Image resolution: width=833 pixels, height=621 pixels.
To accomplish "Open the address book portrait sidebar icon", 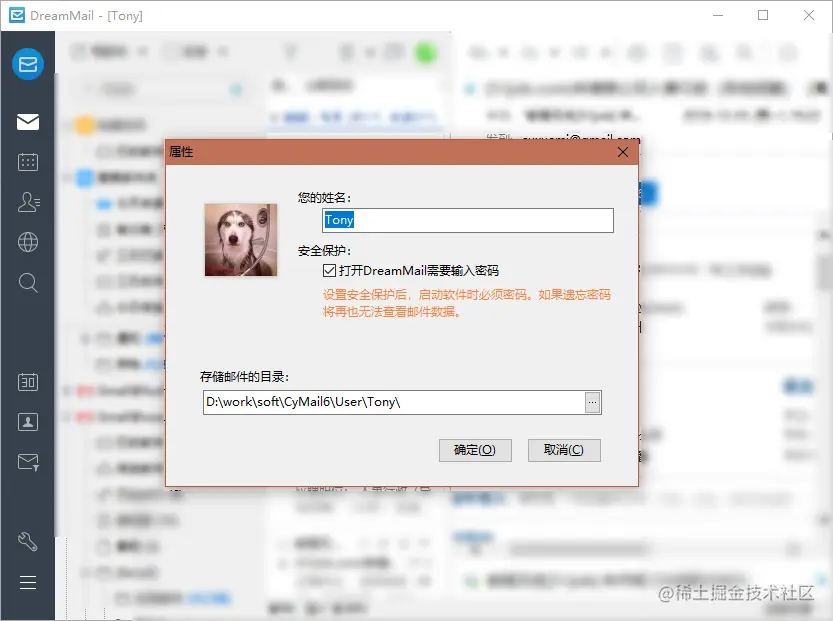I will (28, 422).
